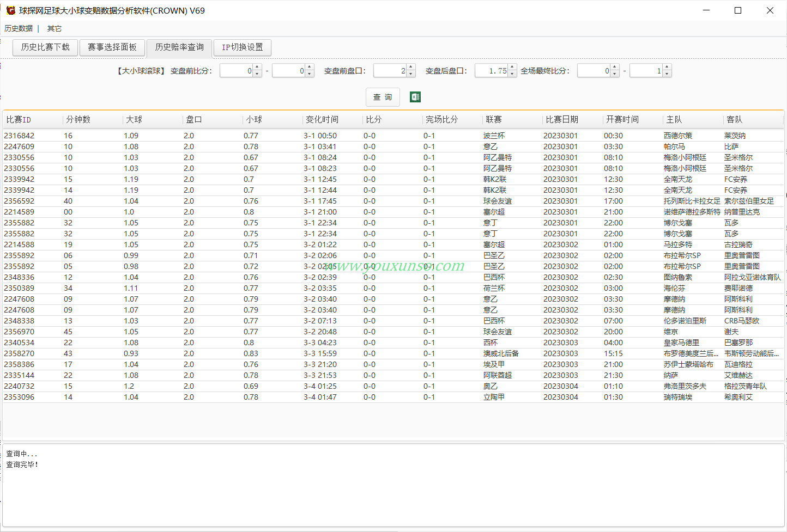Select row with match ID 2214589

tap(393, 212)
